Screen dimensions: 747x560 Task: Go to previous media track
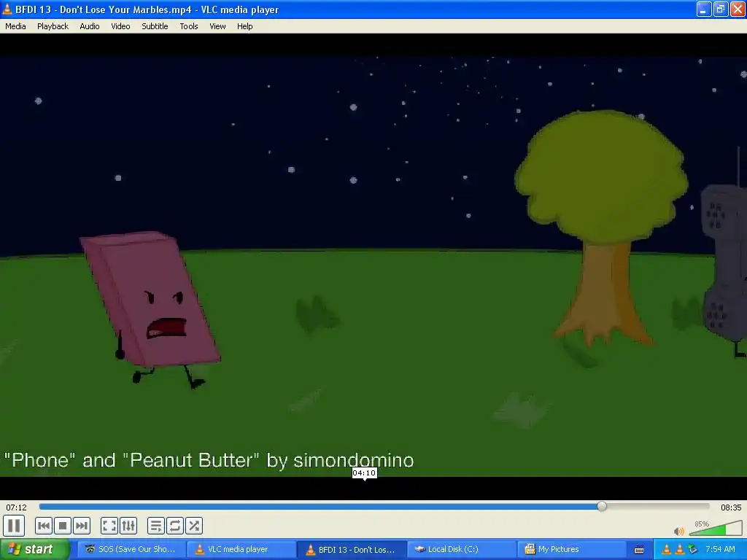pyautogui.click(x=44, y=526)
